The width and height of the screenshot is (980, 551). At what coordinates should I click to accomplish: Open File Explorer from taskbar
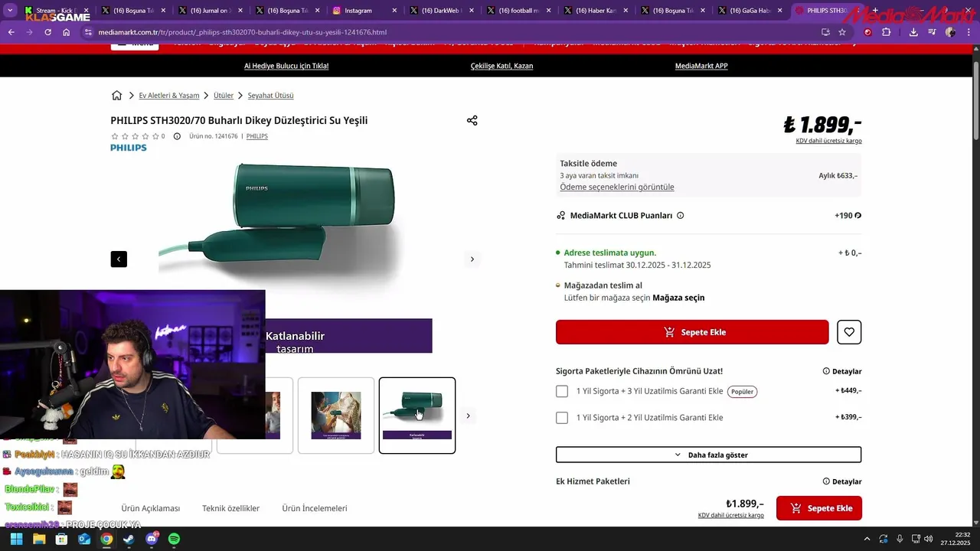pyautogui.click(x=39, y=539)
